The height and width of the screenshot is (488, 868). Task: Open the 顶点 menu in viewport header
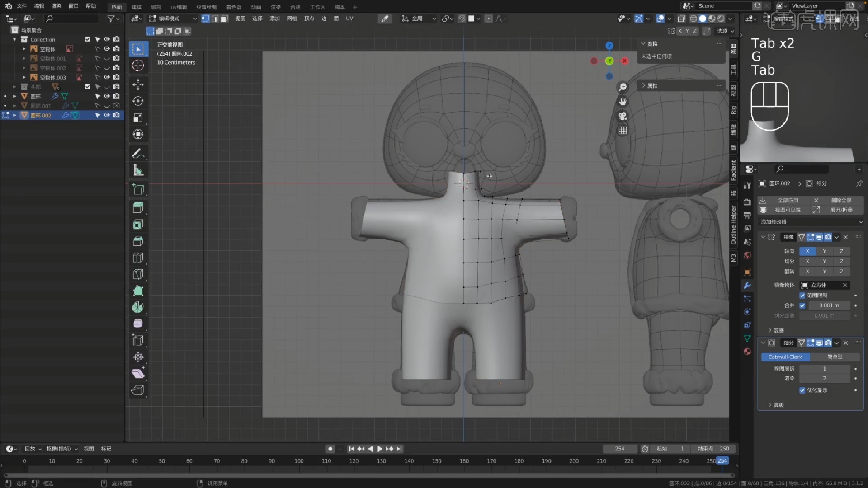coord(309,19)
